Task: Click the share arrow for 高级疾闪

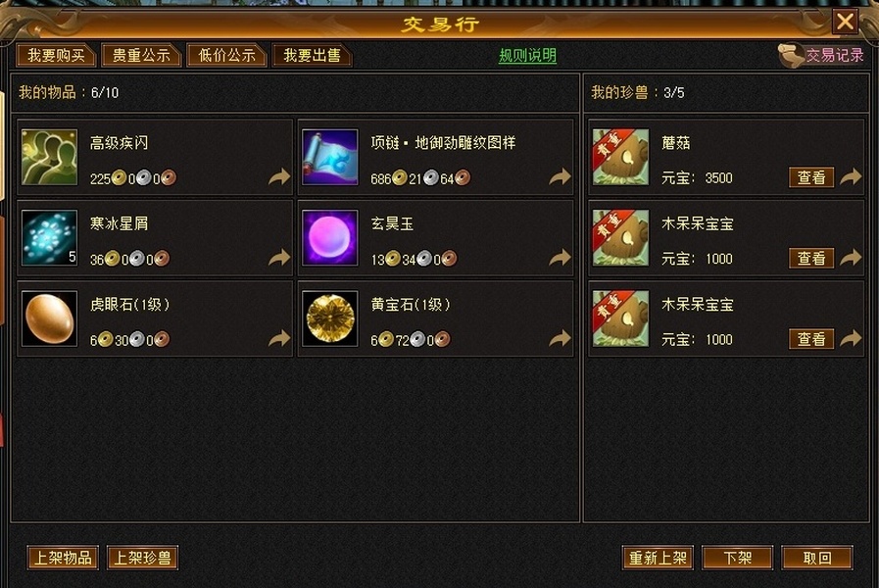Action: point(279,177)
